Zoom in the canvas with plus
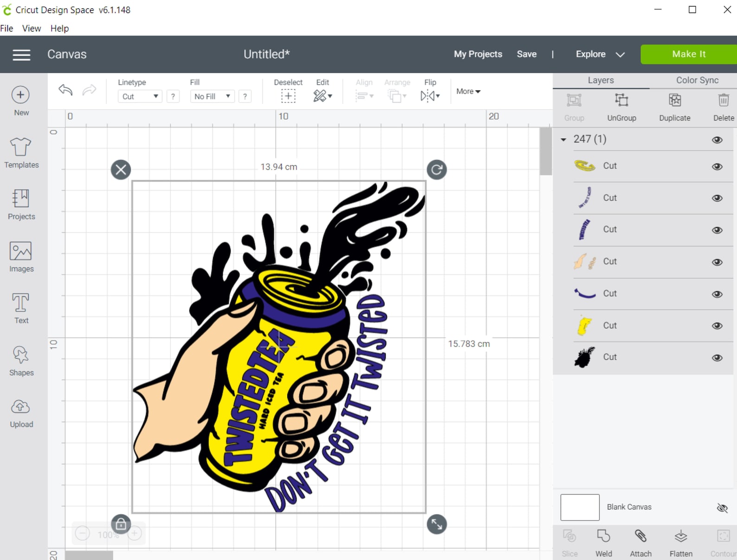This screenshot has width=737, height=560. (x=135, y=534)
